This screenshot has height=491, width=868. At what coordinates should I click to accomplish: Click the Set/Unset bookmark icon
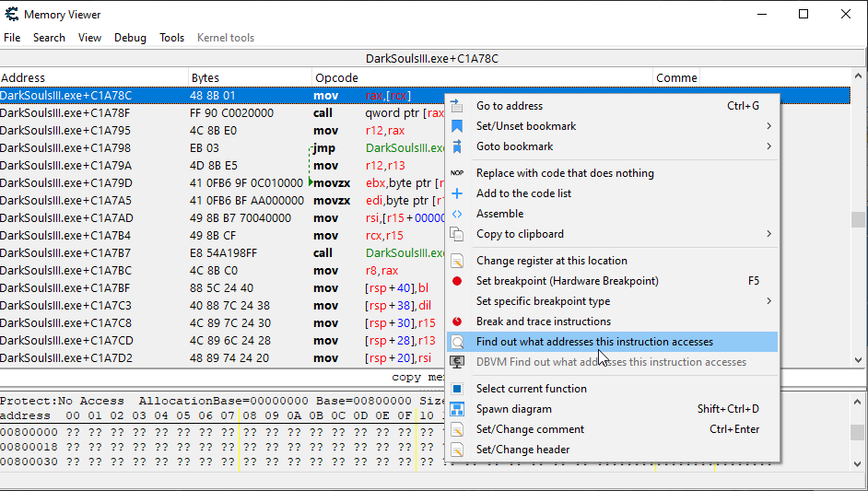point(457,126)
